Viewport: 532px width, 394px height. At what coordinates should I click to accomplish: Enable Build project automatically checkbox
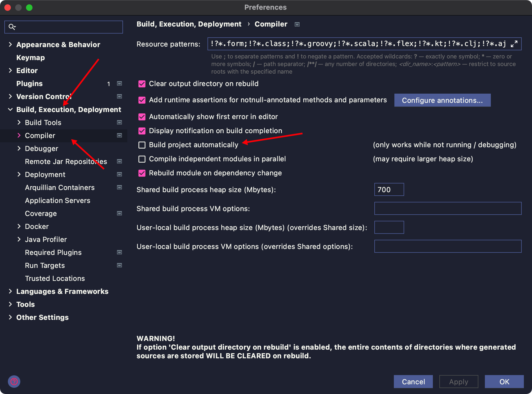point(142,145)
